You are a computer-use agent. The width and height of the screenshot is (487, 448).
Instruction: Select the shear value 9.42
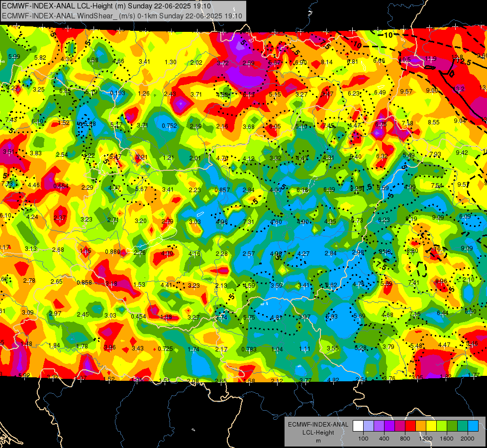tap(462, 152)
